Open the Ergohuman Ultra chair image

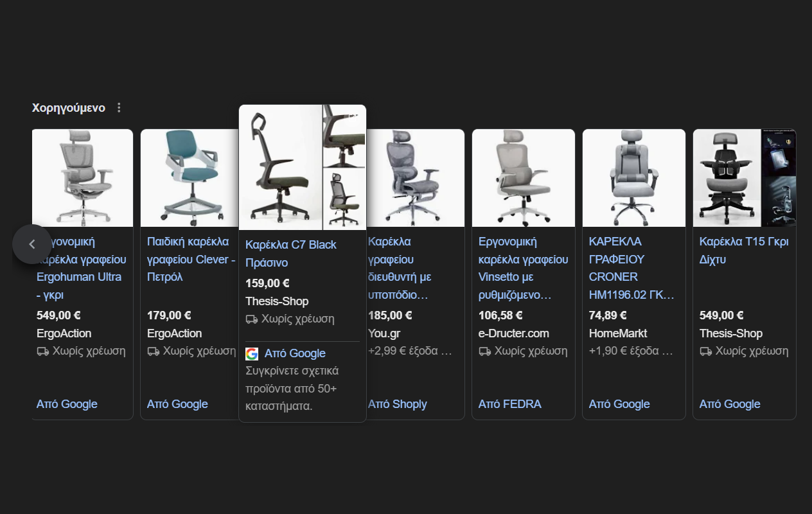[82, 178]
